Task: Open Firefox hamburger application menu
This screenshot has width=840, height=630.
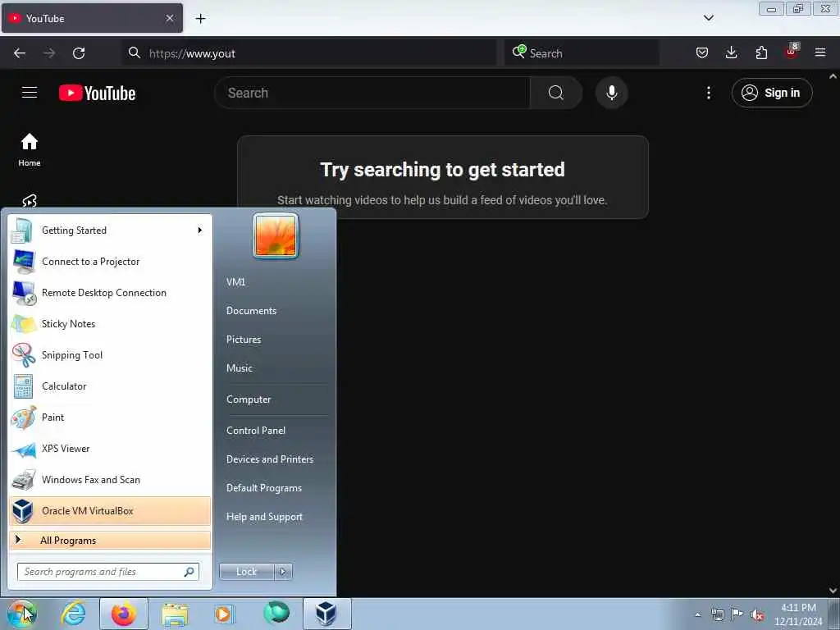Action: pyautogui.click(x=820, y=52)
